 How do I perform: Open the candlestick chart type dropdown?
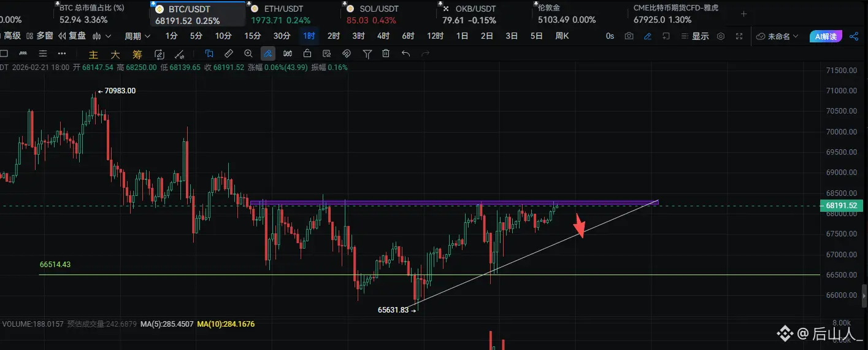click(102, 36)
